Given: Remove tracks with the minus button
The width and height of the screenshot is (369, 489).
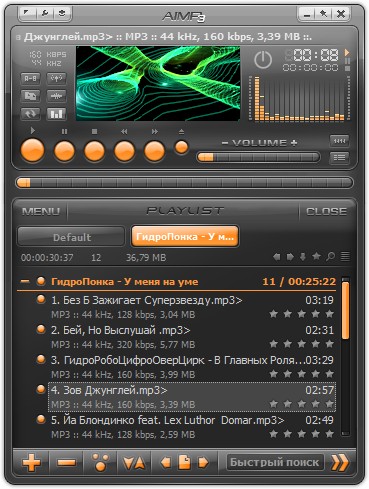Looking at the screenshot, I should pyautogui.click(x=66, y=462).
